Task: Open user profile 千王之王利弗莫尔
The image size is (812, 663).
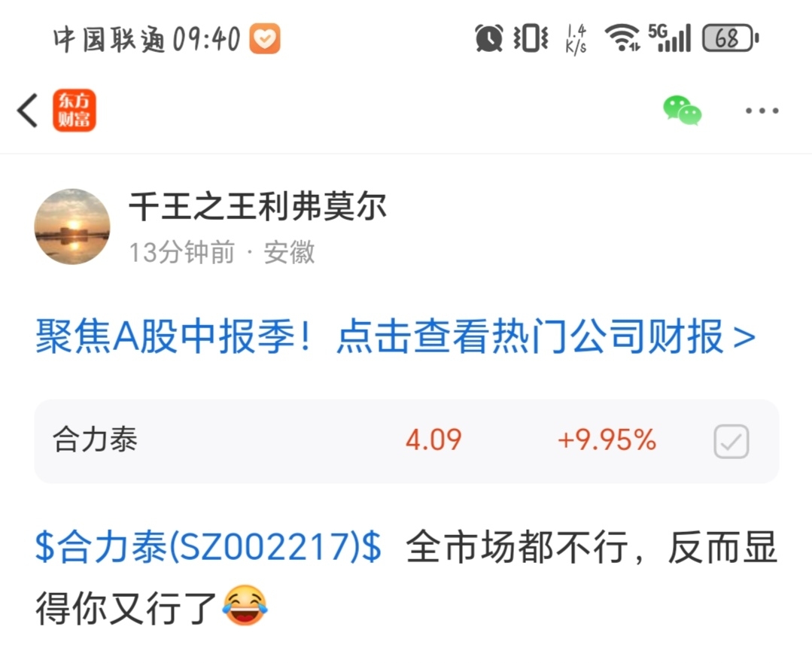Action: [257, 206]
